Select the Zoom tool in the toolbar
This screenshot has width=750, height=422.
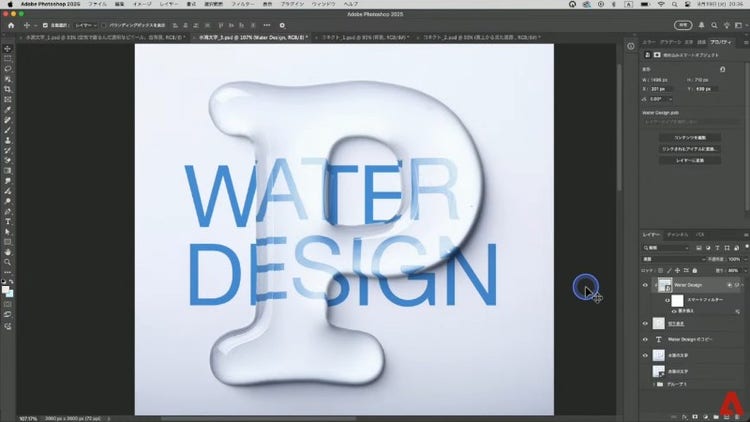[x=8, y=262]
